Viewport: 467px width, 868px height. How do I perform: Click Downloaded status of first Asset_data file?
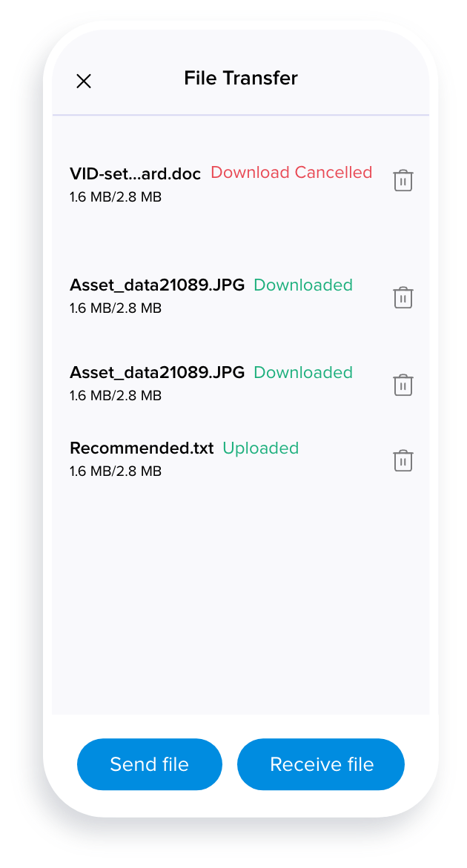pos(303,285)
